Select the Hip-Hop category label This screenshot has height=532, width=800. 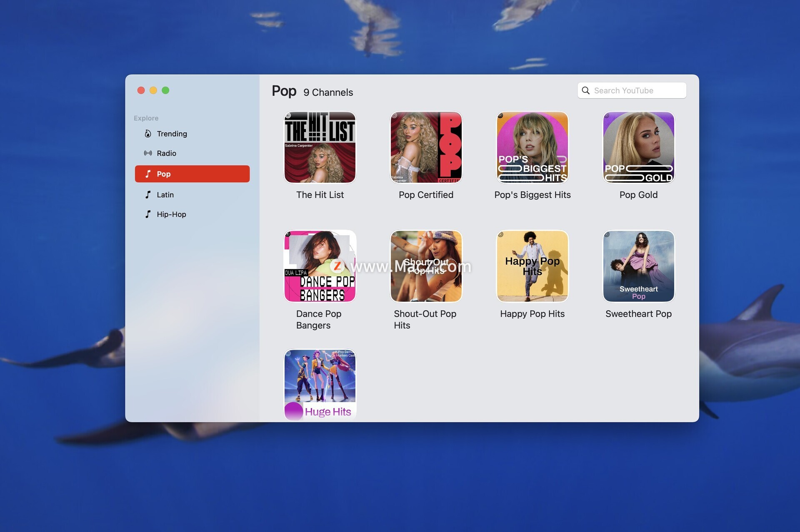click(171, 214)
